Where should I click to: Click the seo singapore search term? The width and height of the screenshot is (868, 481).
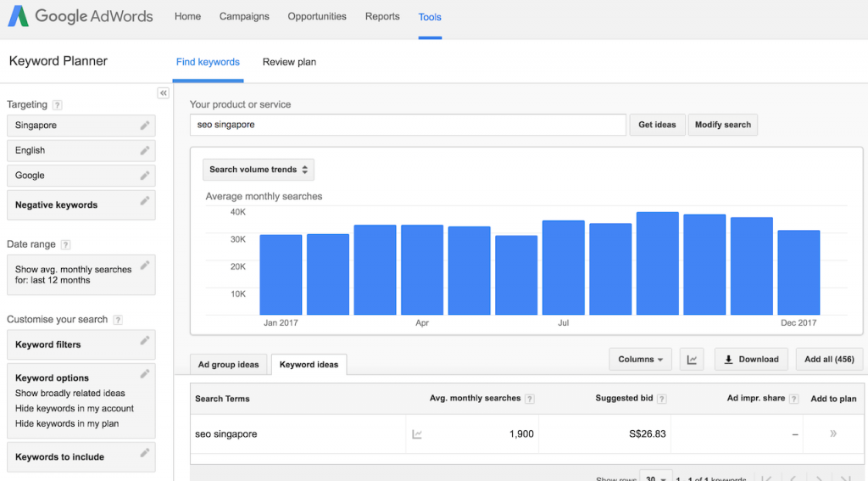pyautogui.click(x=225, y=434)
